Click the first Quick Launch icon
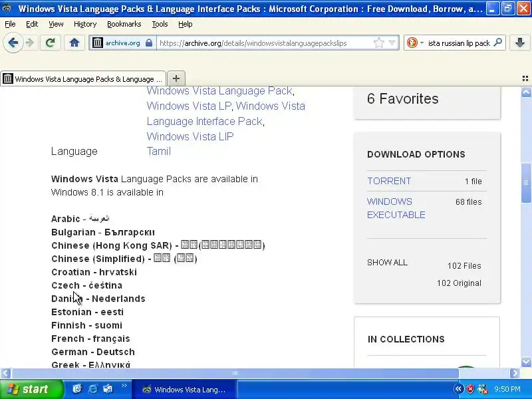 click(x=77, y=389)
